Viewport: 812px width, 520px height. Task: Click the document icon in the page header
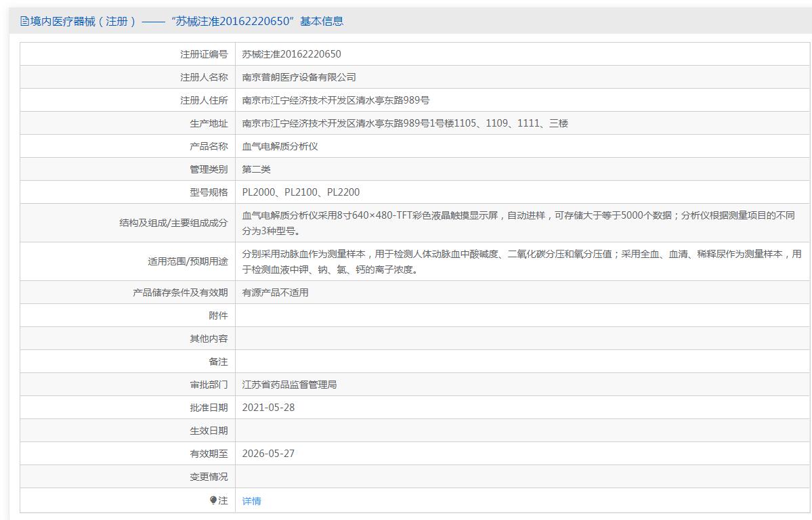click(25, 21)
